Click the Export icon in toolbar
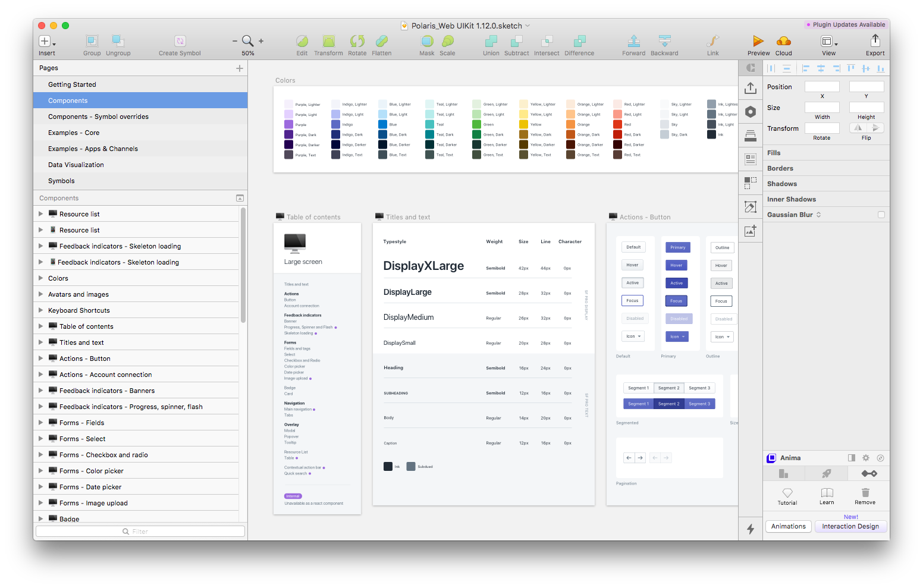 tap(875, 40)
